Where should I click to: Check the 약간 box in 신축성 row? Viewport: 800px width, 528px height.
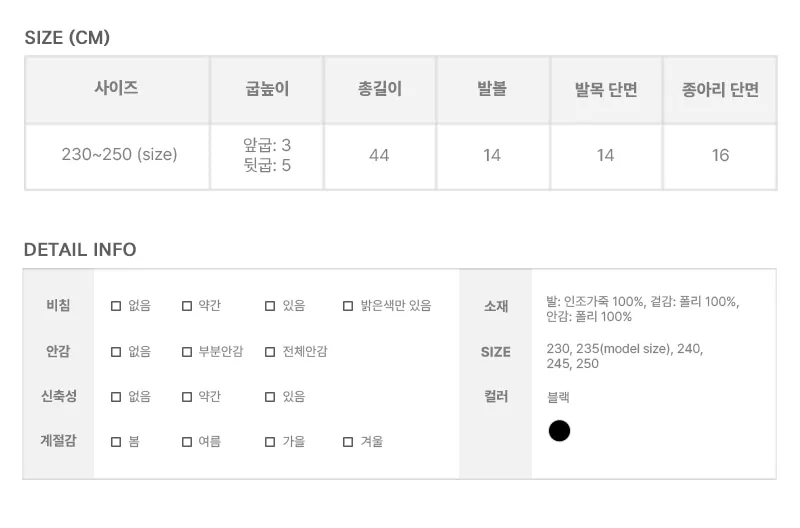187,397
